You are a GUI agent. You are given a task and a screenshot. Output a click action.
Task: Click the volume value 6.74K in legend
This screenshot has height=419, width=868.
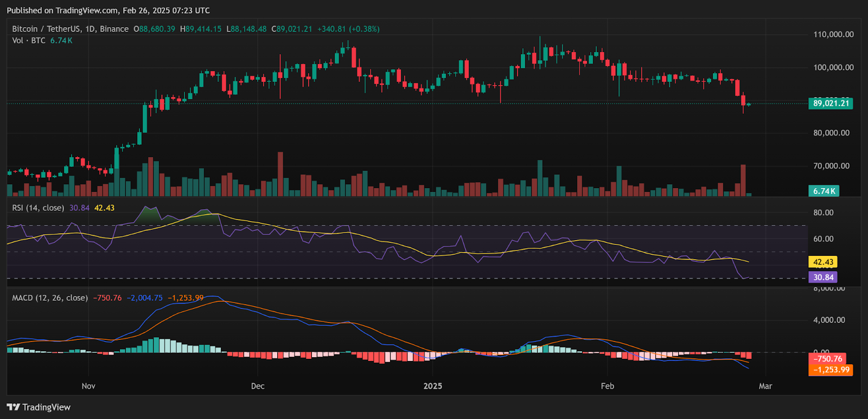click(61, 41)
